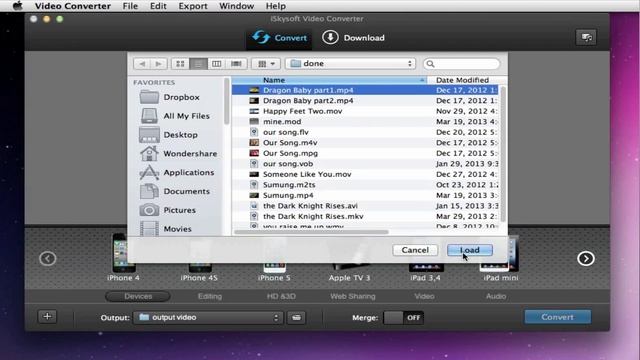Image resolution: width=640 pixels, height=360 pixels.
Task: Open the File menu
Action: pyautogui.click(x=130, y=6)
